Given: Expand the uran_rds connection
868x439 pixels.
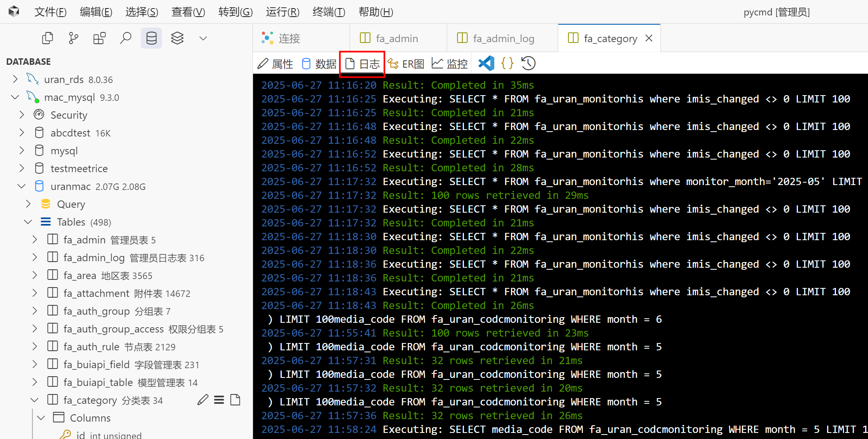Looking at the screenshot, I should tap(15, 79).
